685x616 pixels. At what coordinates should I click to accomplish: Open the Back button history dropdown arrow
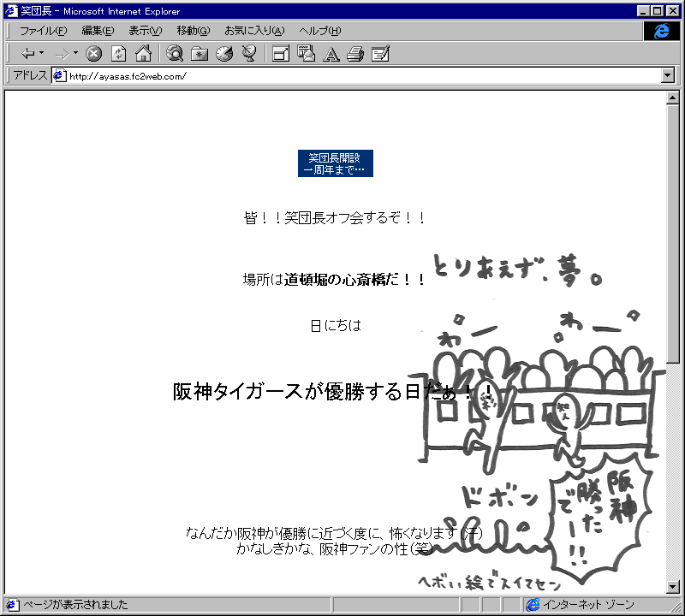point(41,53)
